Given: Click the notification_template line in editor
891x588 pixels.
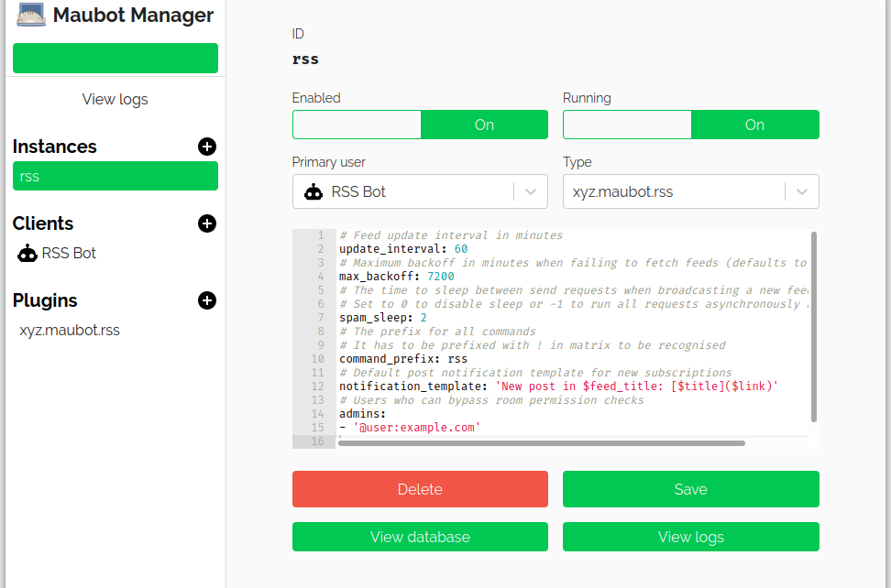Looking at the screenshot, I should coord(558,387).
